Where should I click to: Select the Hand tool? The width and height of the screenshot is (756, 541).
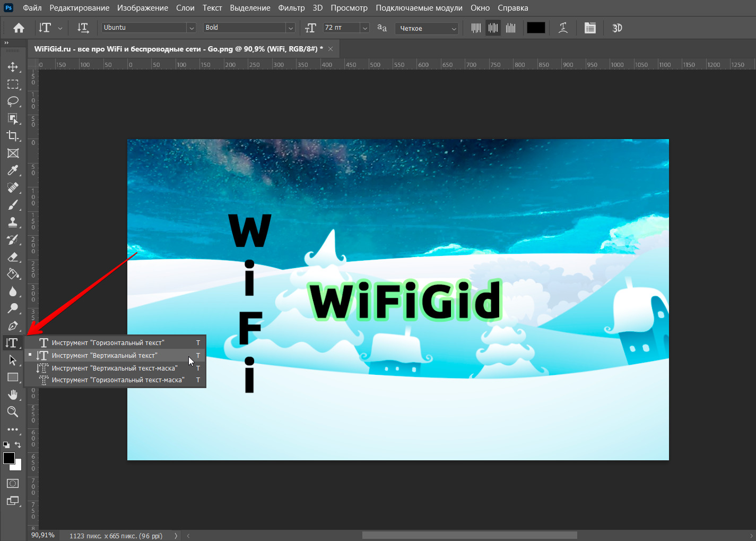(13, 395)
